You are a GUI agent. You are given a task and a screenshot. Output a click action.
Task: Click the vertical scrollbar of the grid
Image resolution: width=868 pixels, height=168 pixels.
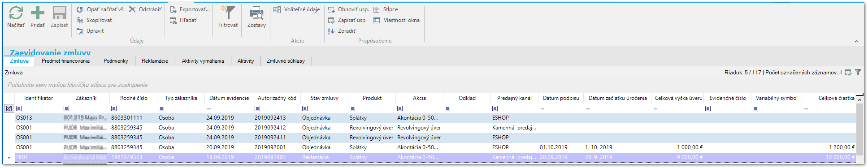point(859,130)
